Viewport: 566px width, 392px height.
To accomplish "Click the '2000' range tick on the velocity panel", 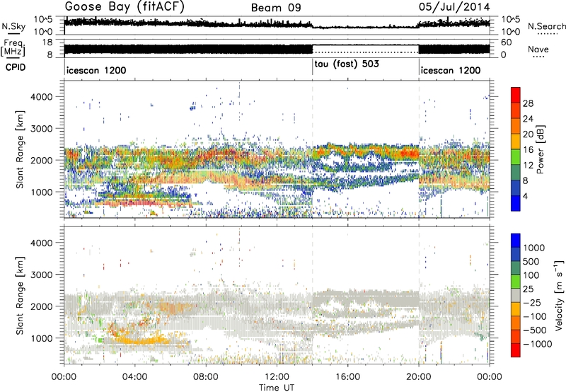I will tap(41, 306).
